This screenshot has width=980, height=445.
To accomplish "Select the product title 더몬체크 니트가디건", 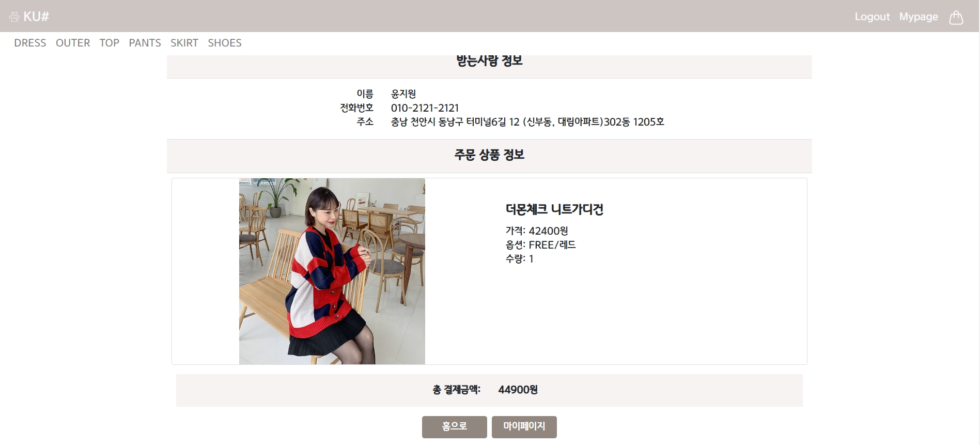I will 554,209.
